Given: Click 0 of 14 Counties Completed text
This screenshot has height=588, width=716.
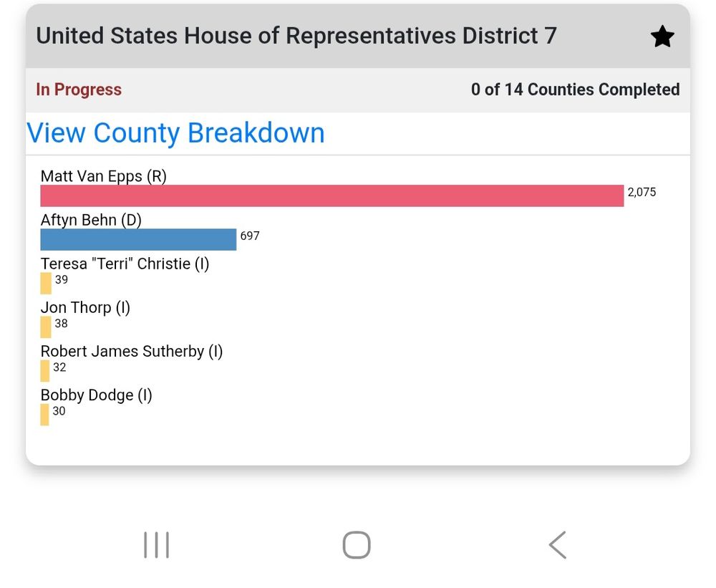Looking at the screenshot, I should pos(576,90).
